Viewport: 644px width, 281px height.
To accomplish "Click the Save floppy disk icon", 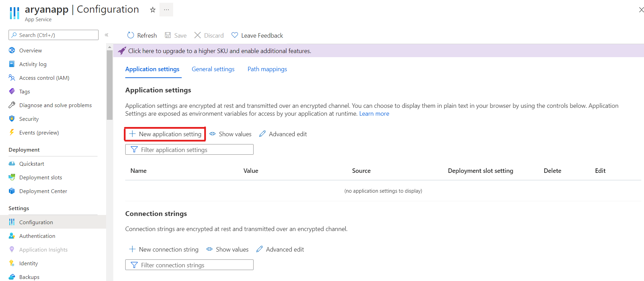I will pyautogui.click(x=168, y=35).
